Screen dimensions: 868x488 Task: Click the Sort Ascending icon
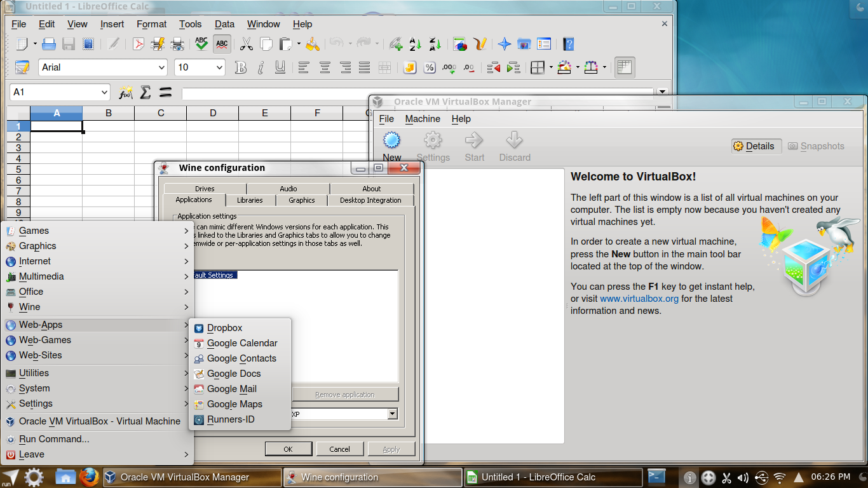click(x=416, y=44)
